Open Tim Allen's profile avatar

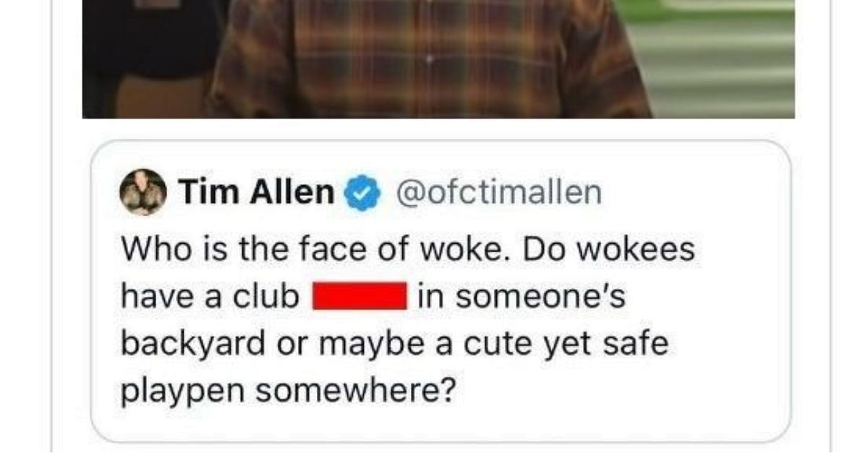tap(142, 192)
